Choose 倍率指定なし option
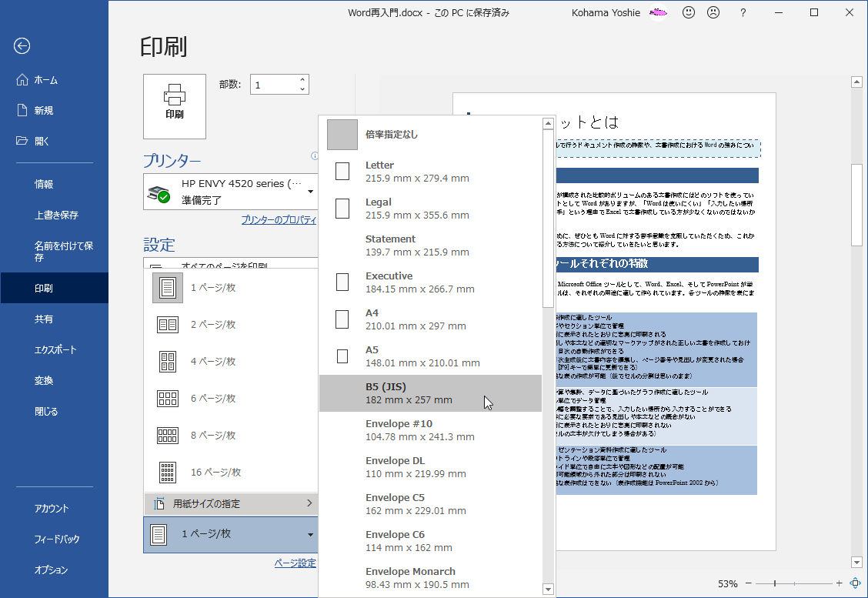The width and height of the screenshot is (868, 598). pyautogui.click(x=431, y=135)
